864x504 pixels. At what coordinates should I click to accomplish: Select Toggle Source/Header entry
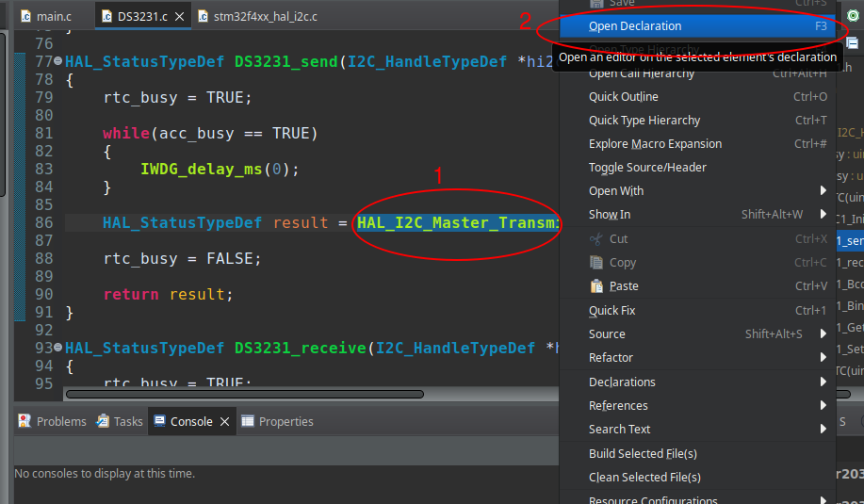pyautogui.click(x=697, y=168)
